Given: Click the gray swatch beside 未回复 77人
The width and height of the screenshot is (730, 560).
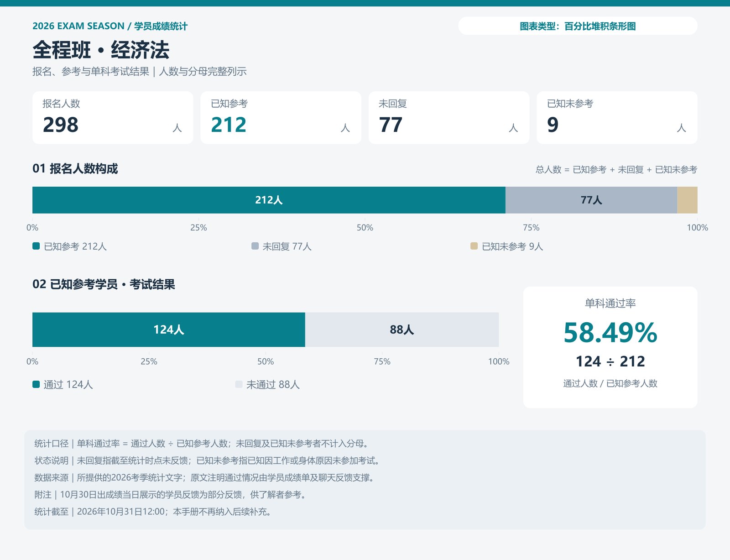Looking at the screenshot, I should (x=255, y=246).
